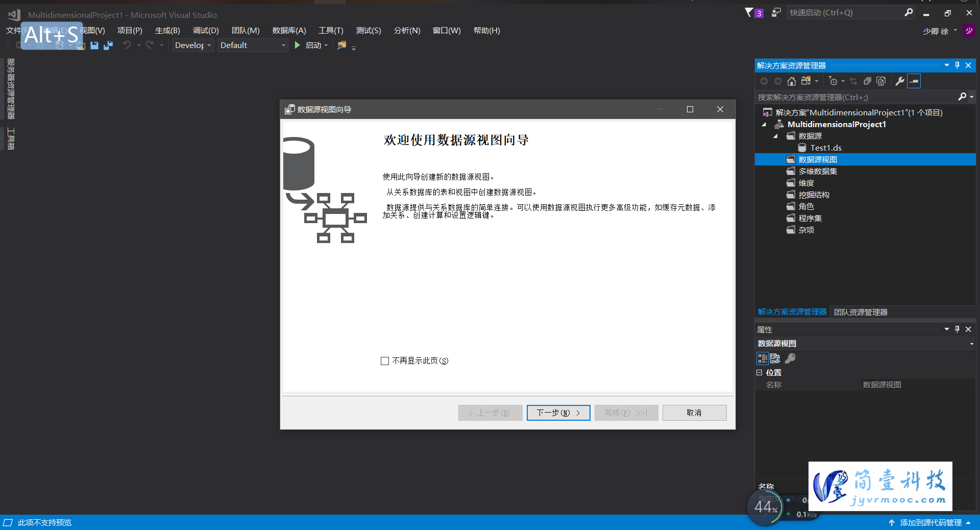Select the 维度 folder
The width and height of the screenshot is (980, 530).
(x=806, y=183)
